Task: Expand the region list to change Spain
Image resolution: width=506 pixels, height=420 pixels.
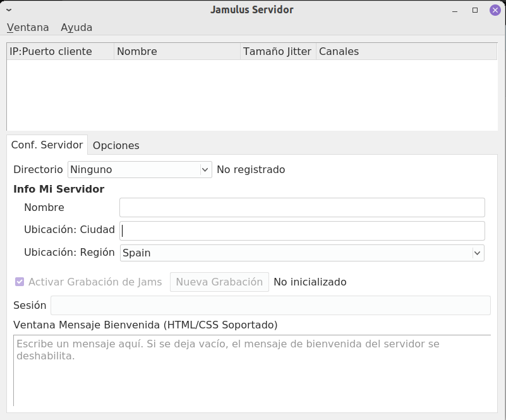Action: point(478,253)
